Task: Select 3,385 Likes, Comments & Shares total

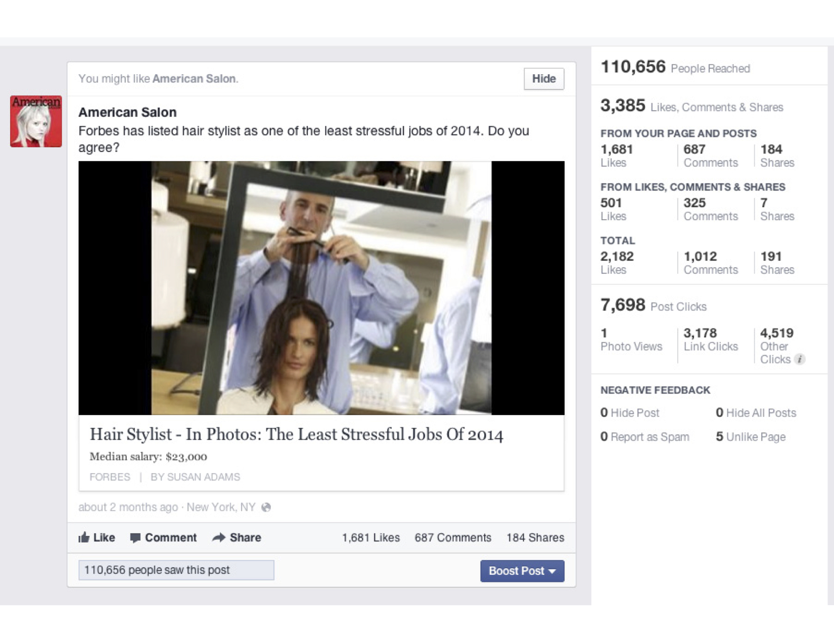Action: (691, 106)
